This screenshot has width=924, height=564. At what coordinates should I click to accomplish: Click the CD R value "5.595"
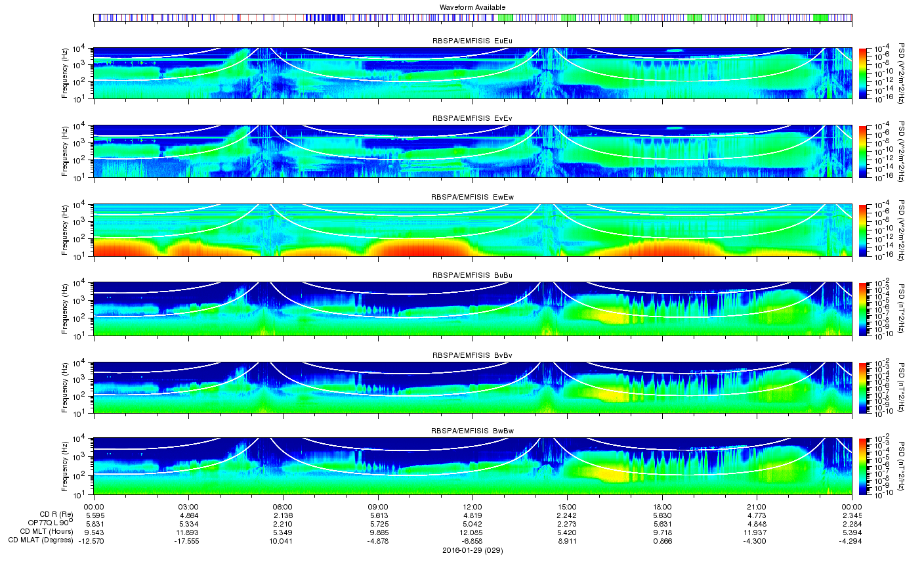pos(94,515)
